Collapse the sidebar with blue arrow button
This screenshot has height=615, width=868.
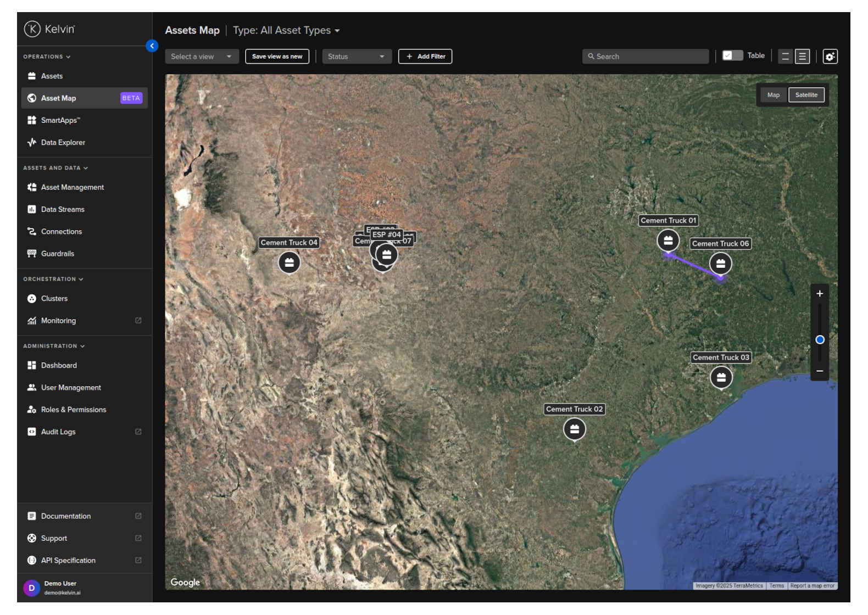point(152,46)
